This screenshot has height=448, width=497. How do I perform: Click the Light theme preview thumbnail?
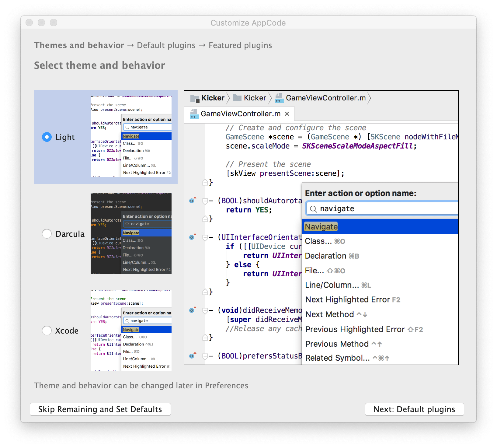pyautogui.click(x=131, y=137)
